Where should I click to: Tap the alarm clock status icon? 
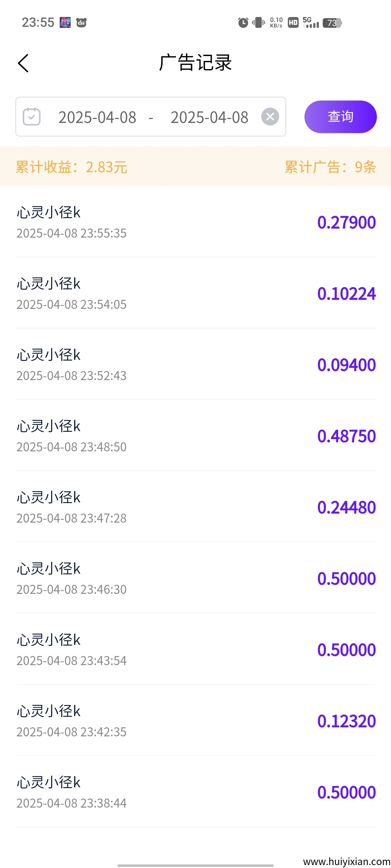(x=243, y=23)
